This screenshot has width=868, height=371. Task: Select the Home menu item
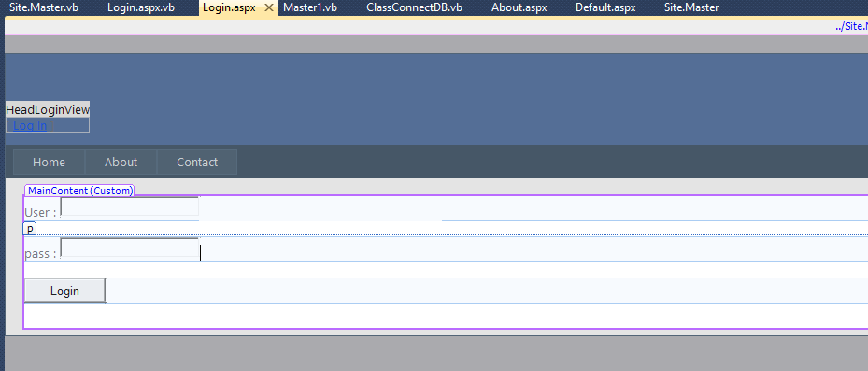coord(49,163)
